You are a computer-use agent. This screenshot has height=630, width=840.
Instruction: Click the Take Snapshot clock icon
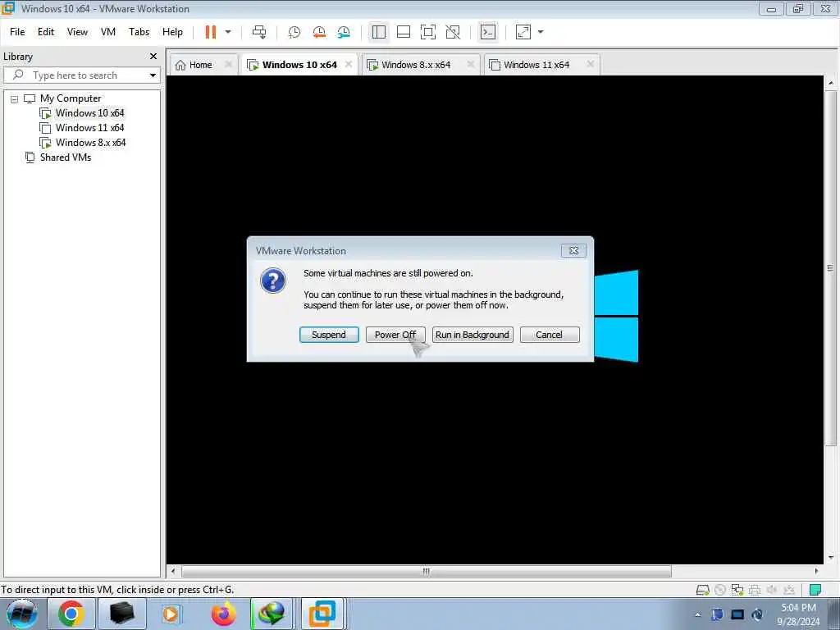coord(294,32)
